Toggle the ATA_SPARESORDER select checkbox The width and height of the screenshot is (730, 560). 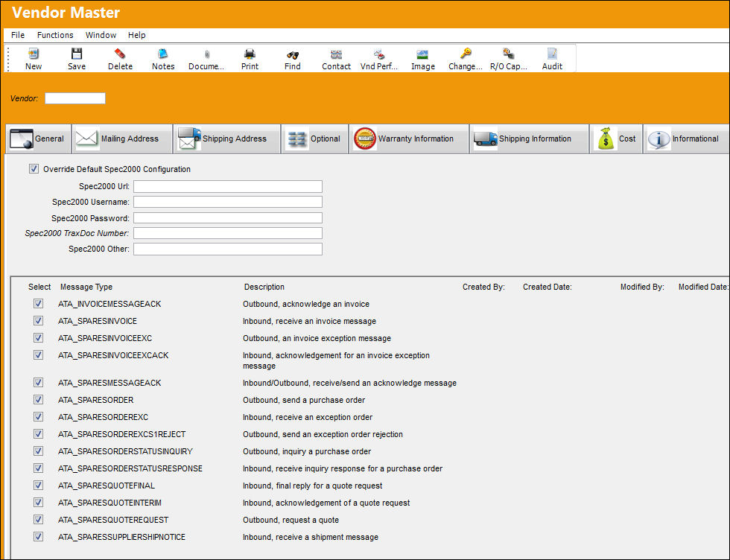tap(38, 400)
